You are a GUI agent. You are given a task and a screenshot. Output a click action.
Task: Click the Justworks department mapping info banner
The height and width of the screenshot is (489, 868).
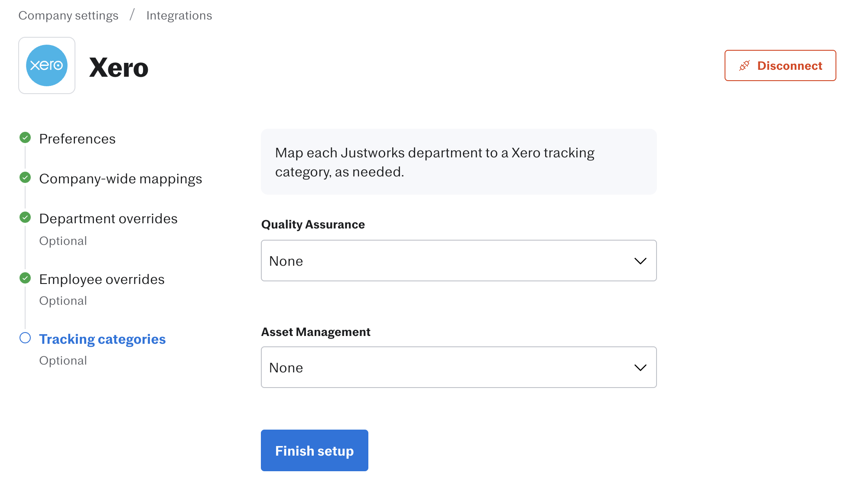(x=459, y=162)
